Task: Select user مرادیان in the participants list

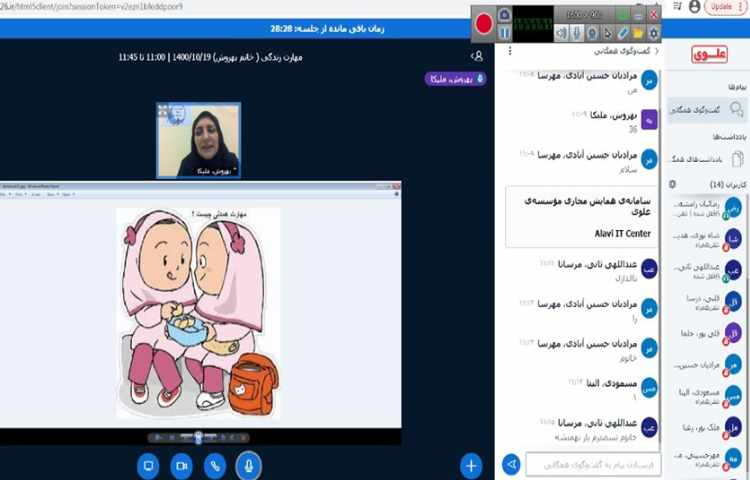Action: [x=706, y=365]
